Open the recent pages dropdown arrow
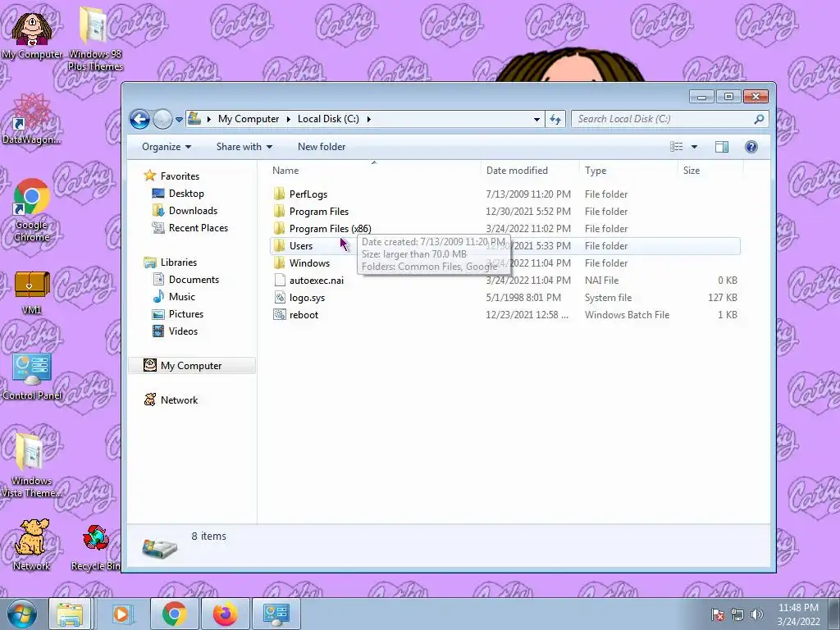 pos(179,120)
